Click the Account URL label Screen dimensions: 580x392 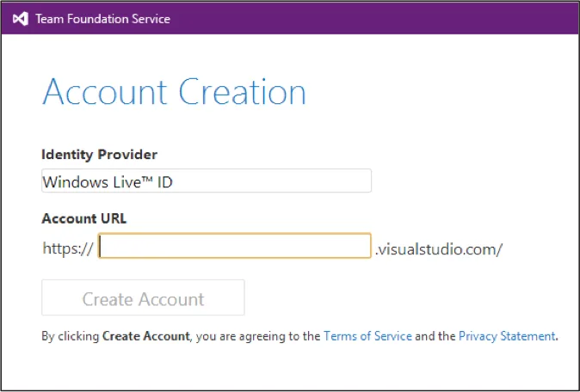[84, 218]
